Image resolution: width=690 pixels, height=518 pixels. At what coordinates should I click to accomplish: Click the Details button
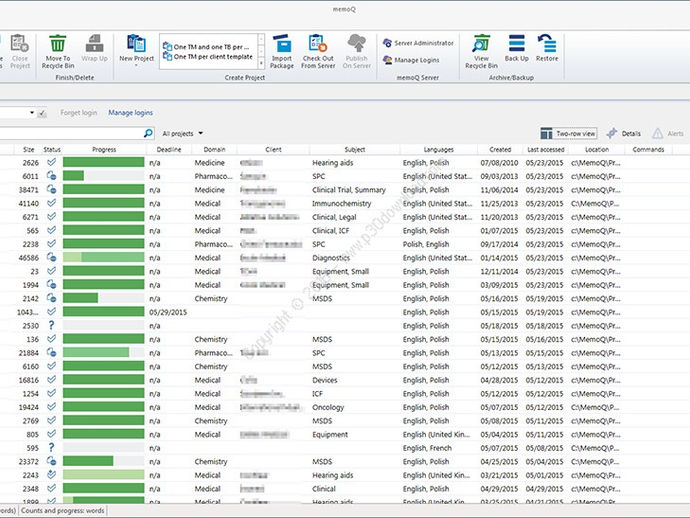point(623,133)
